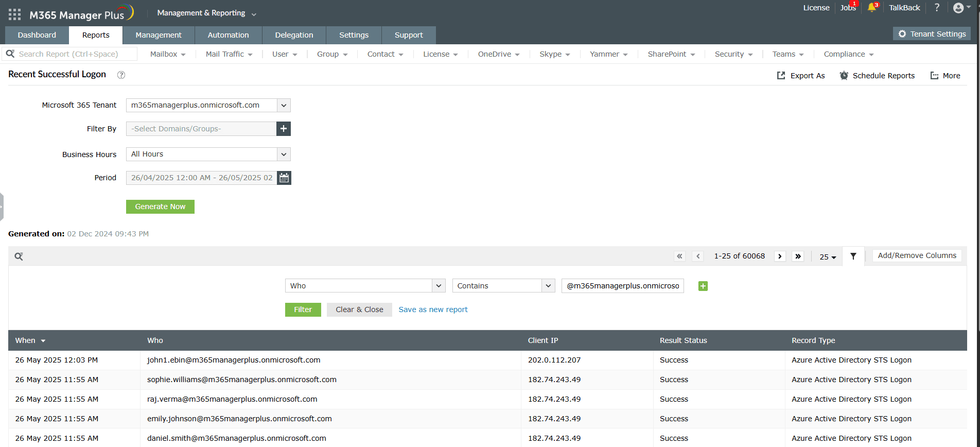Apply the filter with Filter button
Viewport: 980px width, 447px height.
click(303, 310)
